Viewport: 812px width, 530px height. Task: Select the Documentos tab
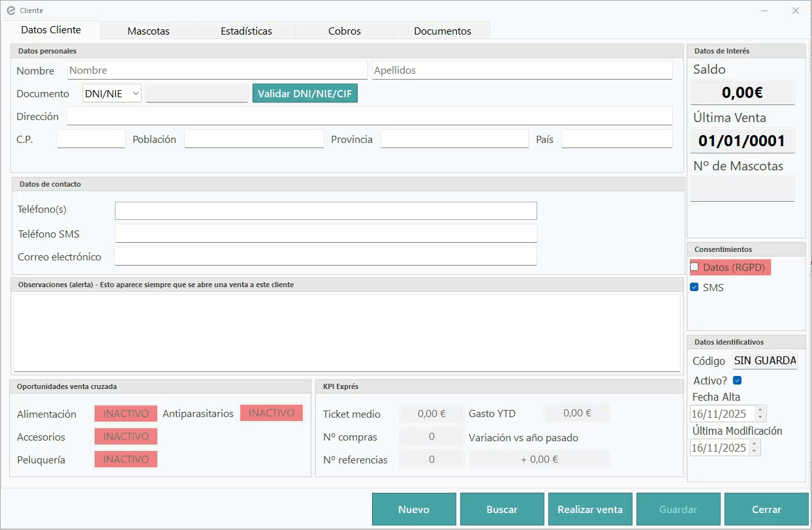tap(442, 31)
